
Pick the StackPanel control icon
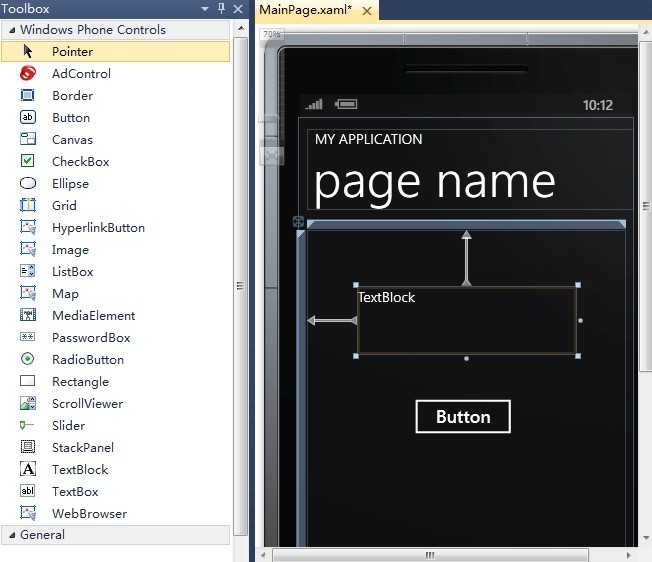[27, 447]
